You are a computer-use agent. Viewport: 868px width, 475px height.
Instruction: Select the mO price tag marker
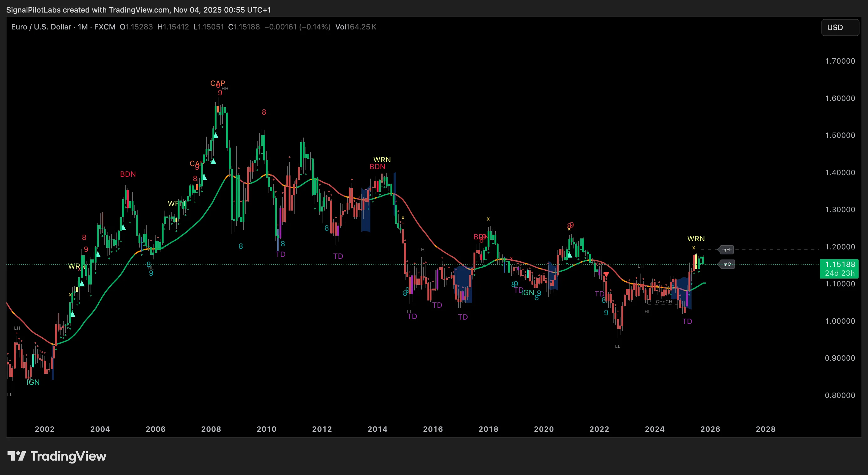click(x=726, y=264)
